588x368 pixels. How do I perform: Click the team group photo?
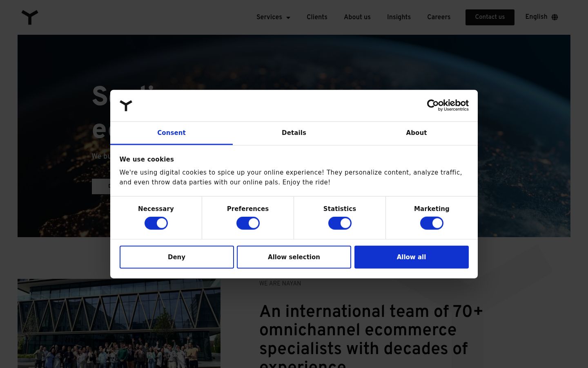click(x=119, y=323)
